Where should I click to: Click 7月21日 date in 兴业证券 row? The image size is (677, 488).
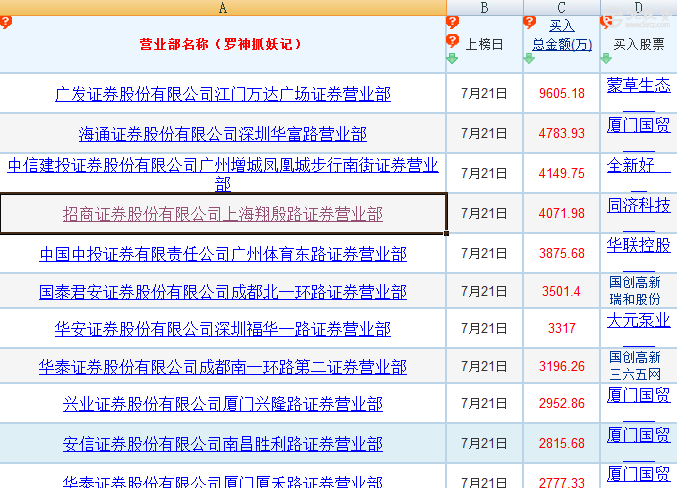pos(484,403)
